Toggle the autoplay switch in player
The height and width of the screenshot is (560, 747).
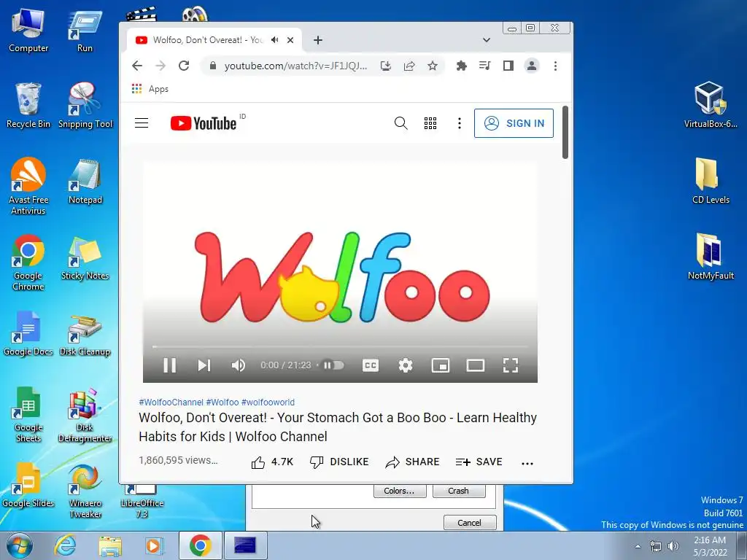(x=333, y=365)
